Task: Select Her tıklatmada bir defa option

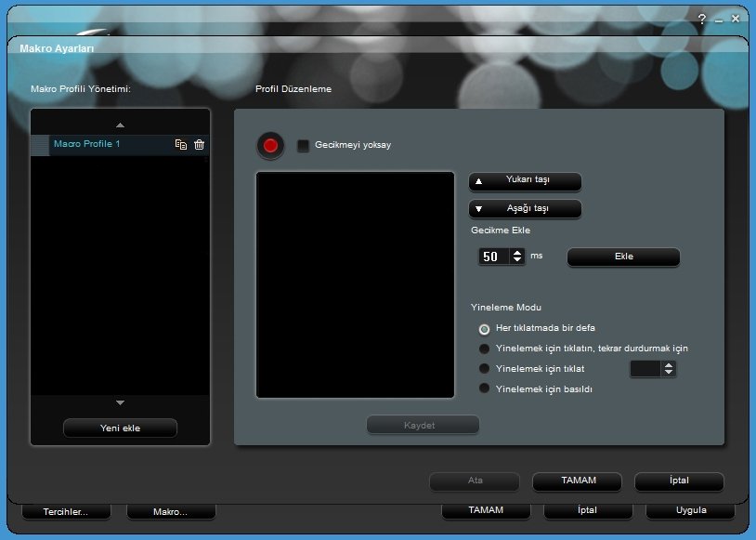Action: (484, 329)
